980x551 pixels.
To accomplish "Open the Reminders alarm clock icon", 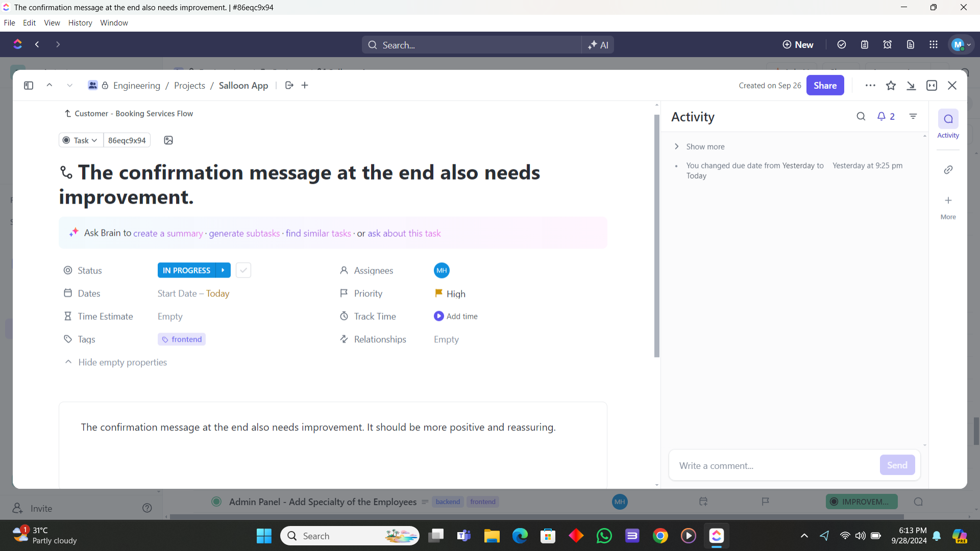I will click(x=887, y=45).
